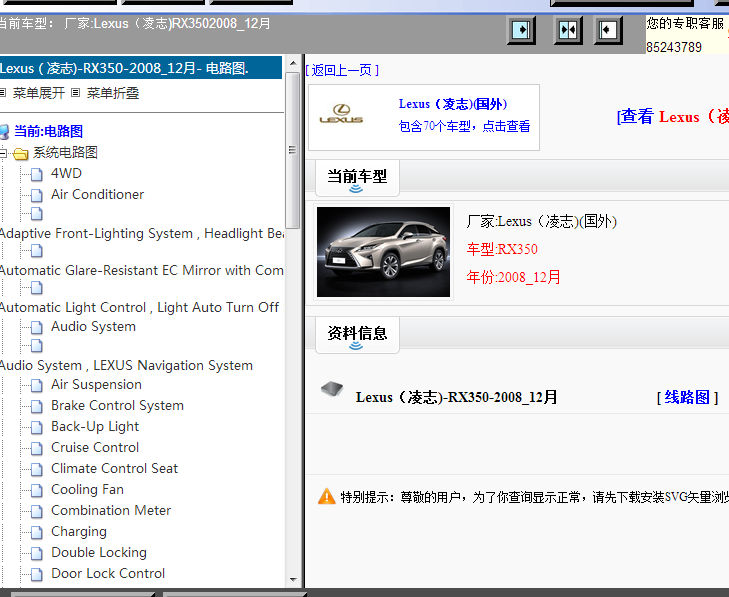Click page icon above LEXUS Navigation System entry

click(x=37, y=346)
